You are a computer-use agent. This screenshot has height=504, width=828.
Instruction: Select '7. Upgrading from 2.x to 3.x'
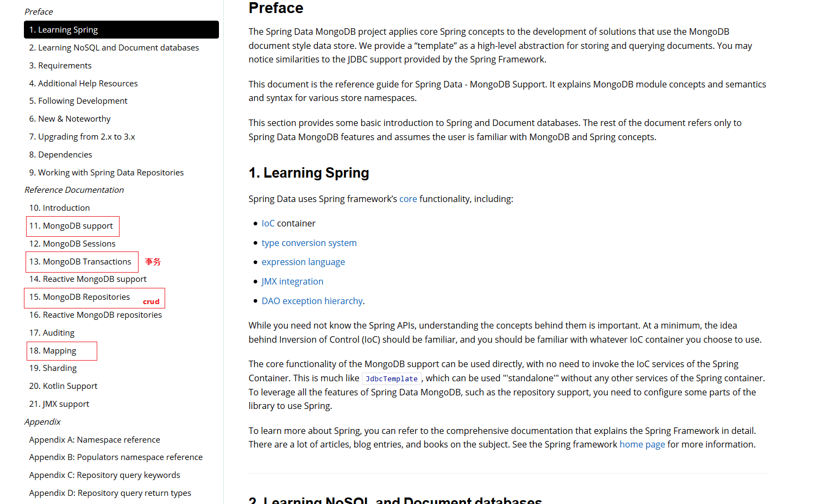(82, 136)
